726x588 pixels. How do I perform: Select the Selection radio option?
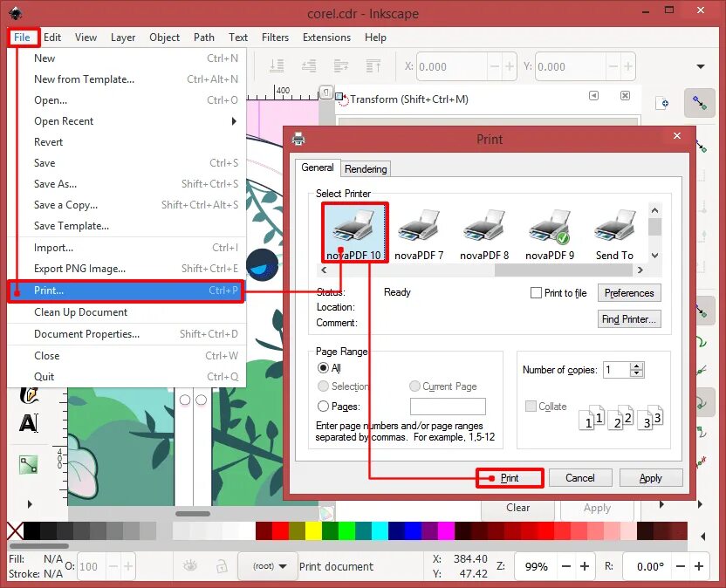pyautogui.click(x=323, y=386)
